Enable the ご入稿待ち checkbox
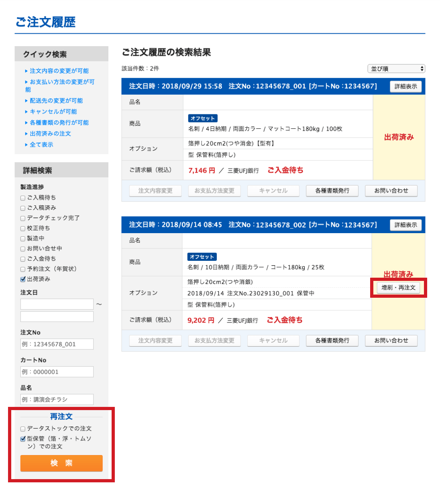The height and width of the screenshot is (504, 440). pyautogui.click(x=23, y=198)
